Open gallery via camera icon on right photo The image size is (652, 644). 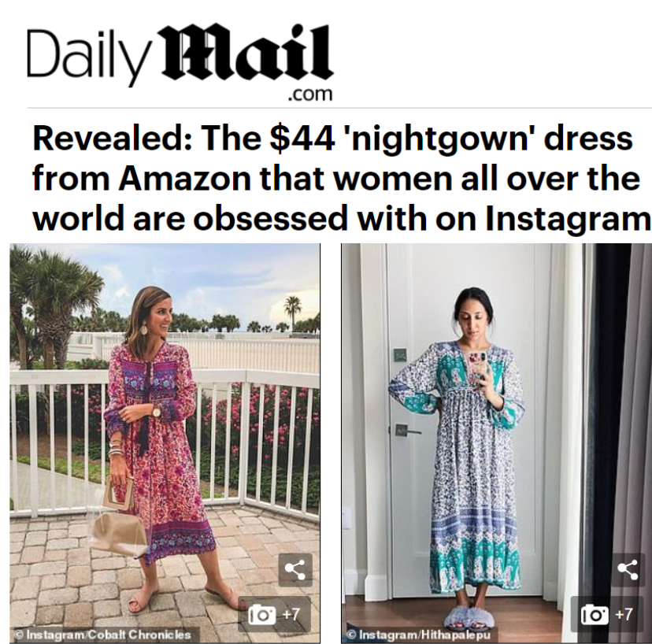click(595, 615)
